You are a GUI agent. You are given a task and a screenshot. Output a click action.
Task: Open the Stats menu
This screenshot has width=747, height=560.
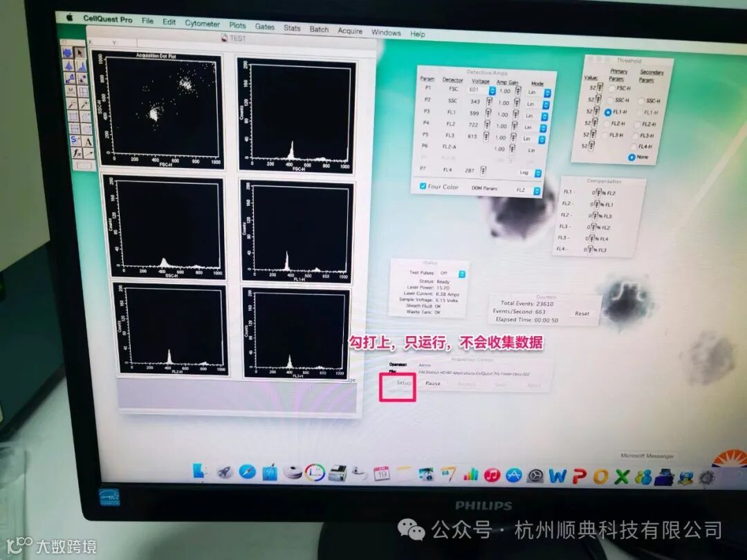[292, 28]
